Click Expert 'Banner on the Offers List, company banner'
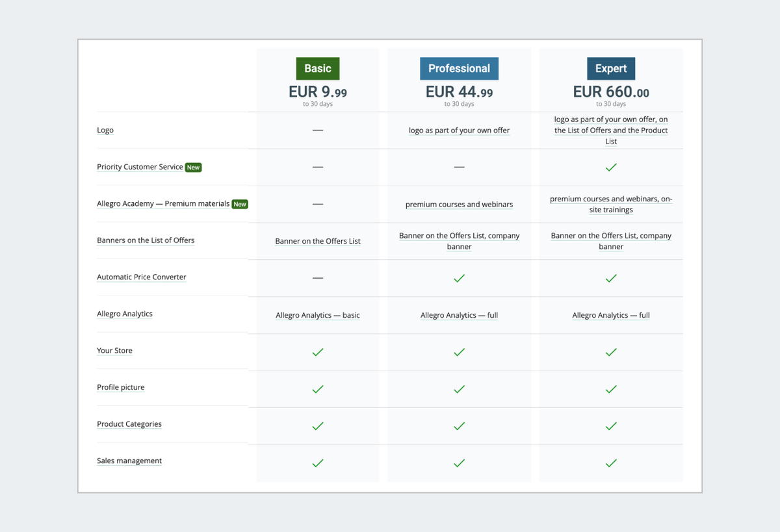Screen dimensions: 780x532 611,241
